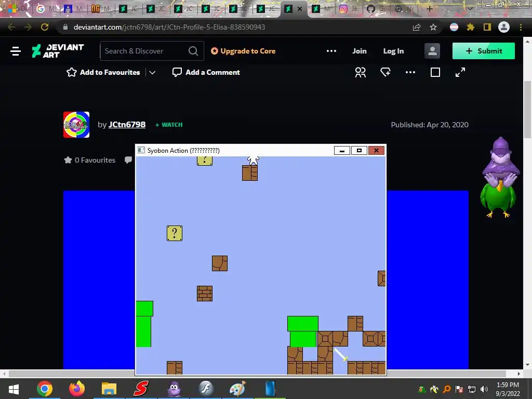Open the JCtn6798 author link

click(127, 125)
